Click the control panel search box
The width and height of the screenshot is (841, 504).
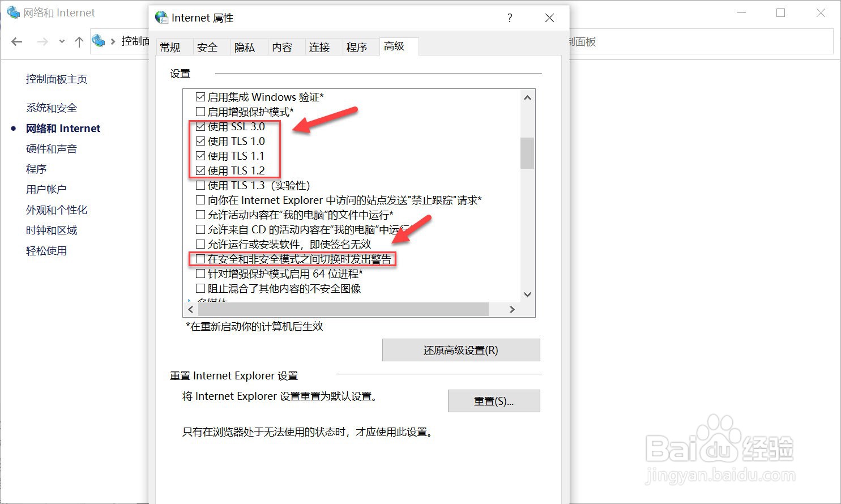tap(701, 42)
